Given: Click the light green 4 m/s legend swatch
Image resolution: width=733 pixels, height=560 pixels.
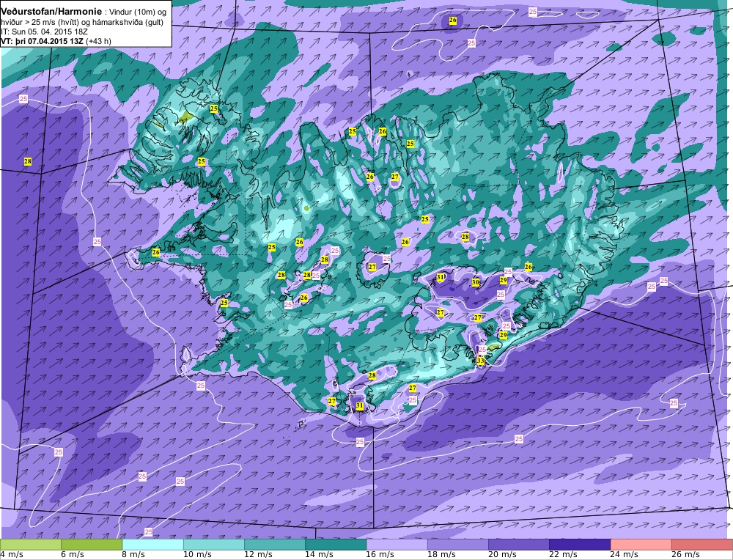Looking at the screenshot, I should coord(31,544).
